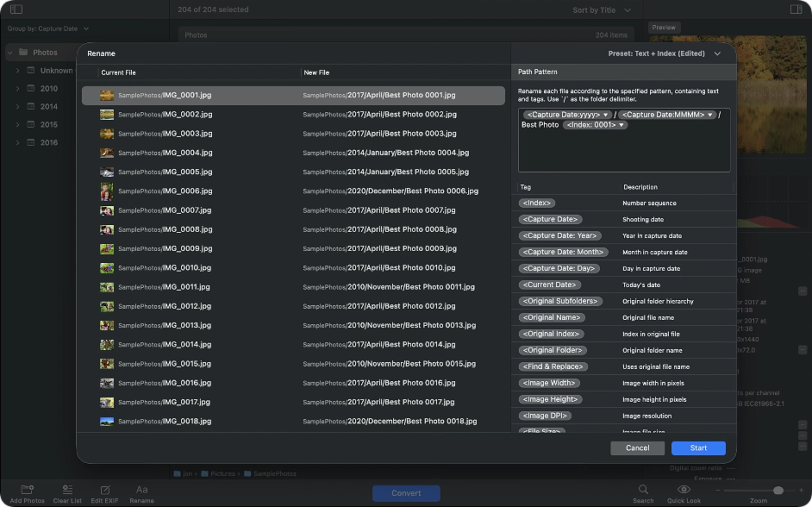Insert the <Image Height> tag
This screenshot has width=812, height=507.
click(550, 399)
